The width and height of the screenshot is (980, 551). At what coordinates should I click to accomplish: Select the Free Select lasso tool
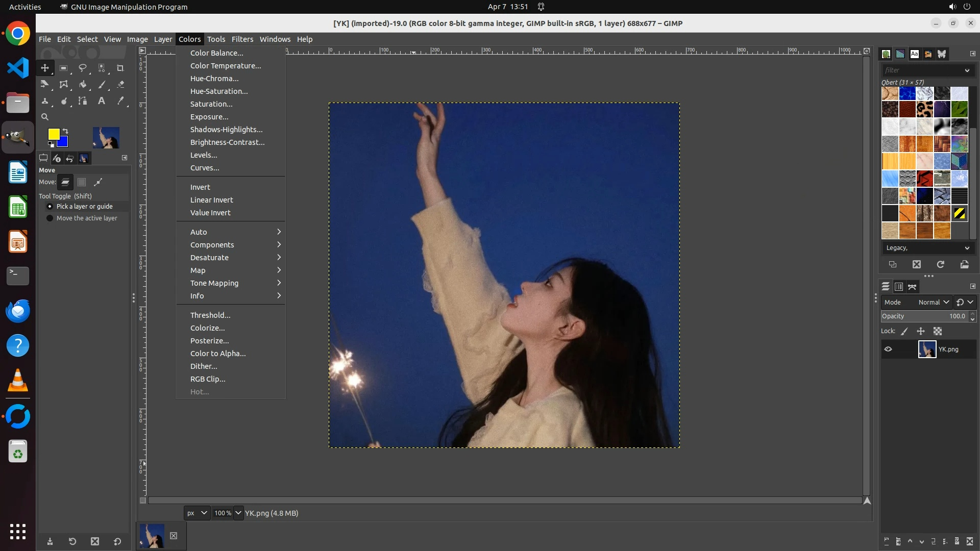click(83, 68)
